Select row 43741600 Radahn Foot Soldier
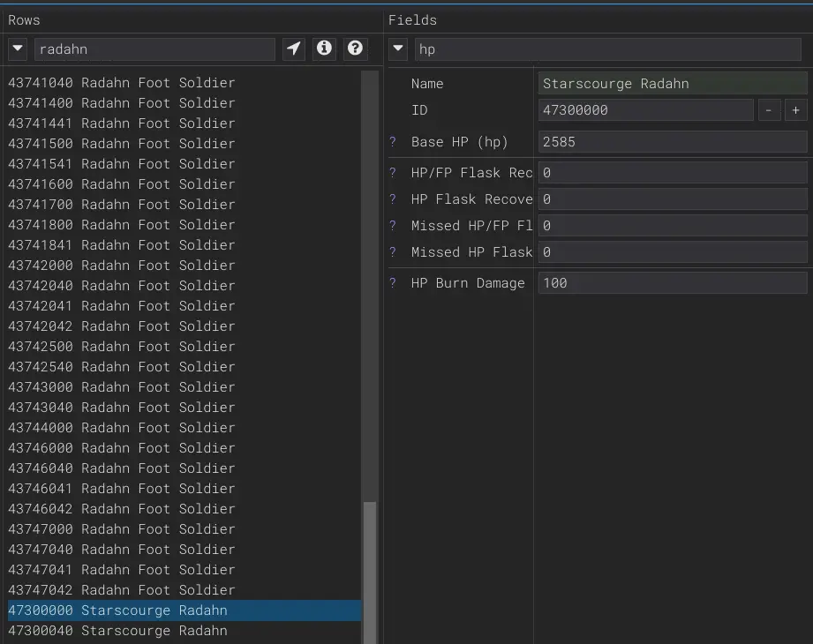The height and width of the screenshot is (644, 813). [184, 183]
